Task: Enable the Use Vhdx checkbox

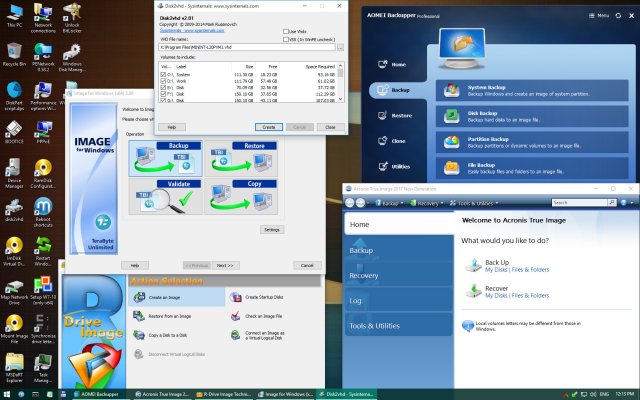Action: pos(286,31)
